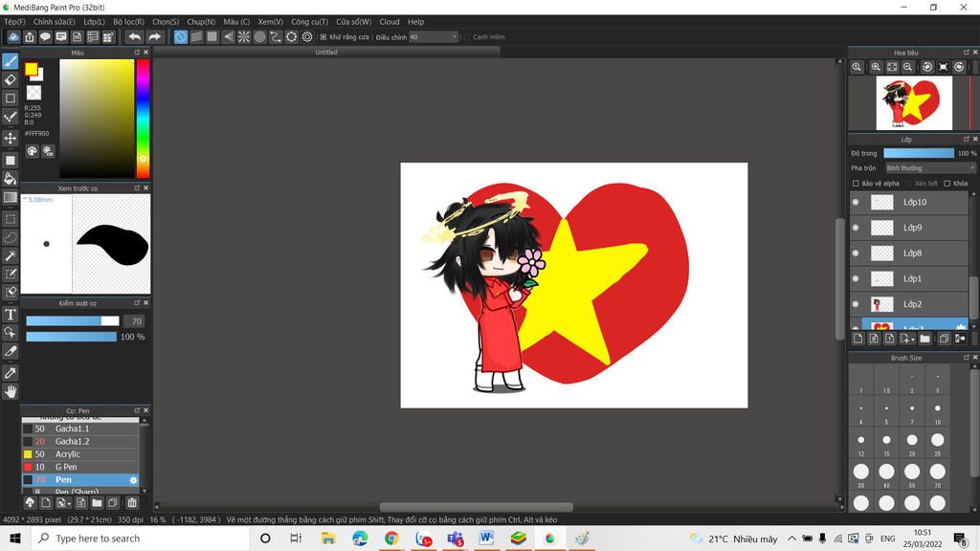Open the Điều chỉnh correction value dropdown
This screenshot has width=980, height=551.
click(434, 37)
